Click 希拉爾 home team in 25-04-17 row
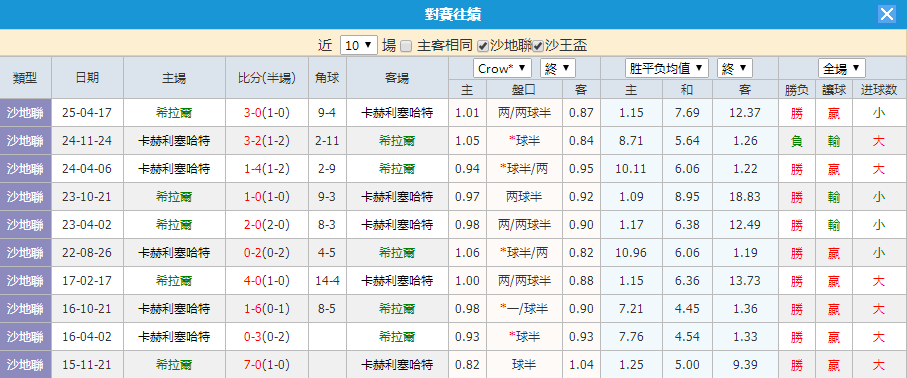Viewport: 907px width, 378px height. coord(174,112)
